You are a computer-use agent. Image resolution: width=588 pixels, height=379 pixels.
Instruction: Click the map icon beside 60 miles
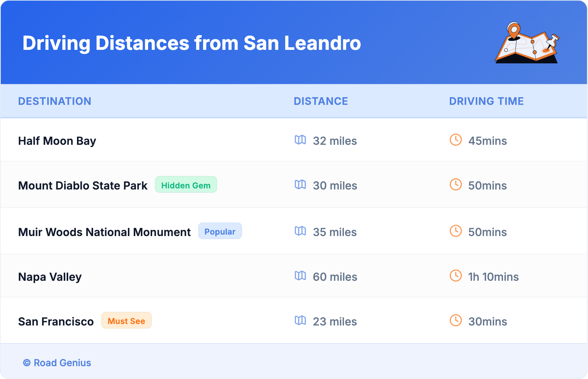click(300, 276)
